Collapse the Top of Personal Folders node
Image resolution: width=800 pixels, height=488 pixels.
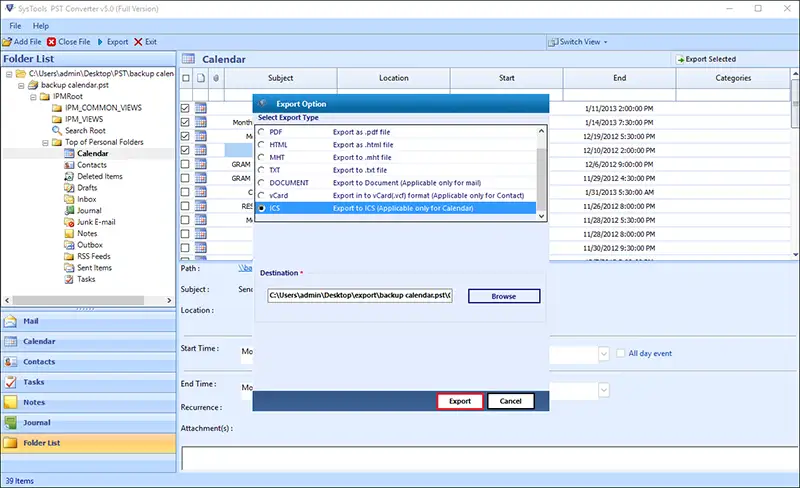45,142
